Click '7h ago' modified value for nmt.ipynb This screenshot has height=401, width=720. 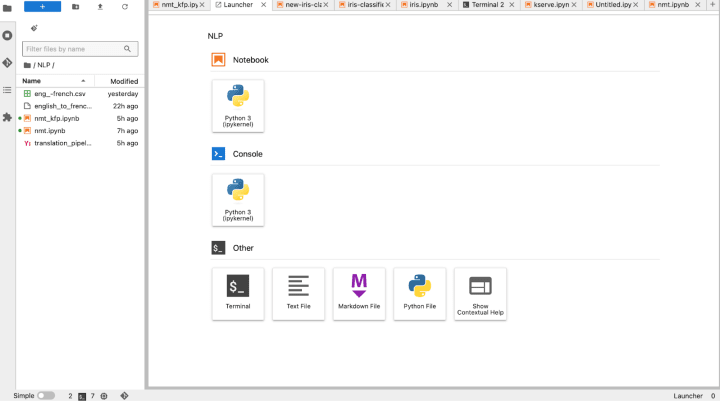click(127, 131)
